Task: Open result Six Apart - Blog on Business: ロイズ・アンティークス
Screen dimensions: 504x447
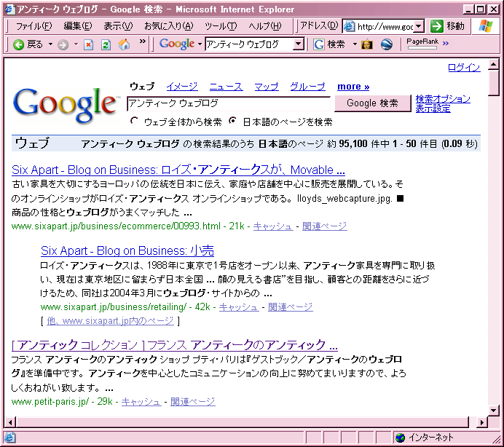Action: tap(178, 170)
